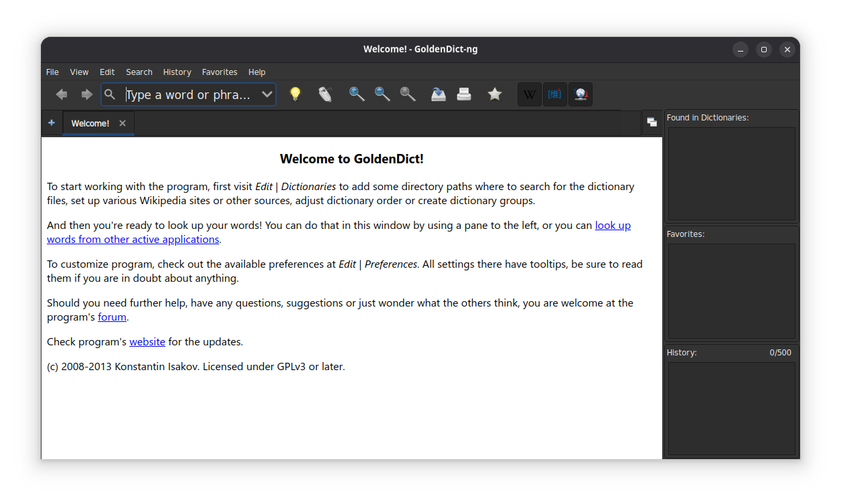Image resolution: width=841 pixels, height=504 pixels.
Task: Click the zoom out magnifier icon
Action: coord(382,94)
